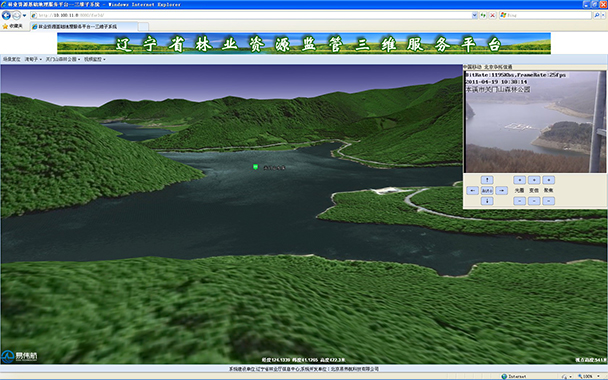
Task: Click the browser Back arrow button
Action: [6, 15]
